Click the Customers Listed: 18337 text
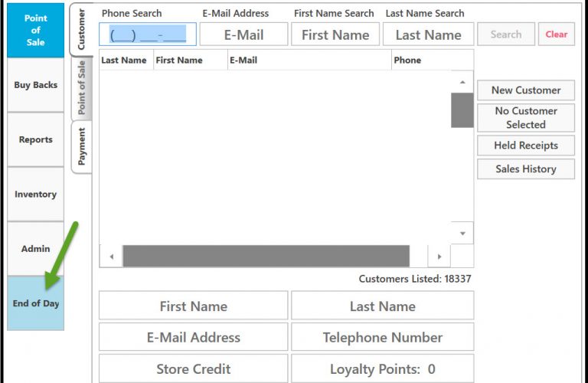The width and height of the screenshot is (588, 383). (x=415, y=279)
